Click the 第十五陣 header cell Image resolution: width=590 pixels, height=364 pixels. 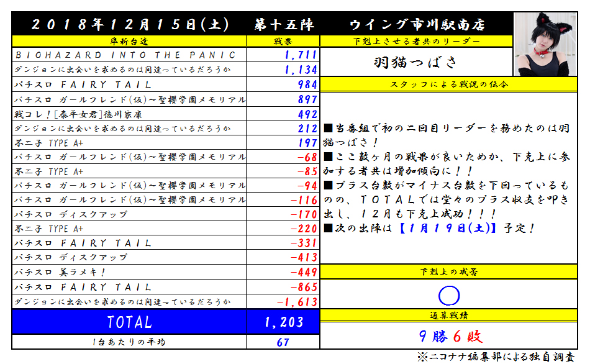(284, 25)
